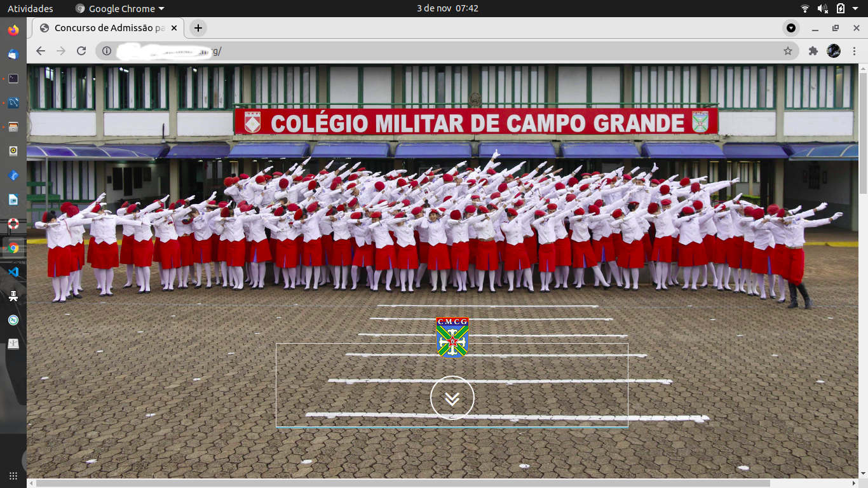This screenshot has width=868, height=488.
Task: Click the lifesaver help icon in the dock
Action: (x=13, y=224)
